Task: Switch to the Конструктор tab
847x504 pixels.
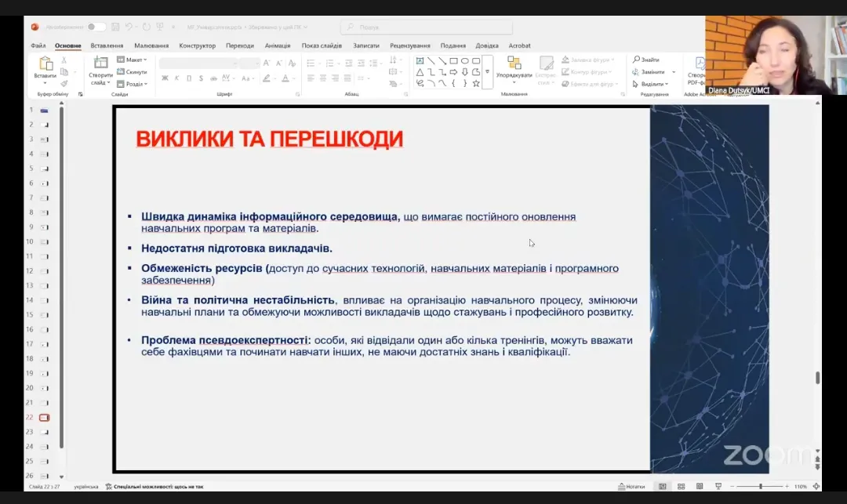Action: (x=197, y=45)
